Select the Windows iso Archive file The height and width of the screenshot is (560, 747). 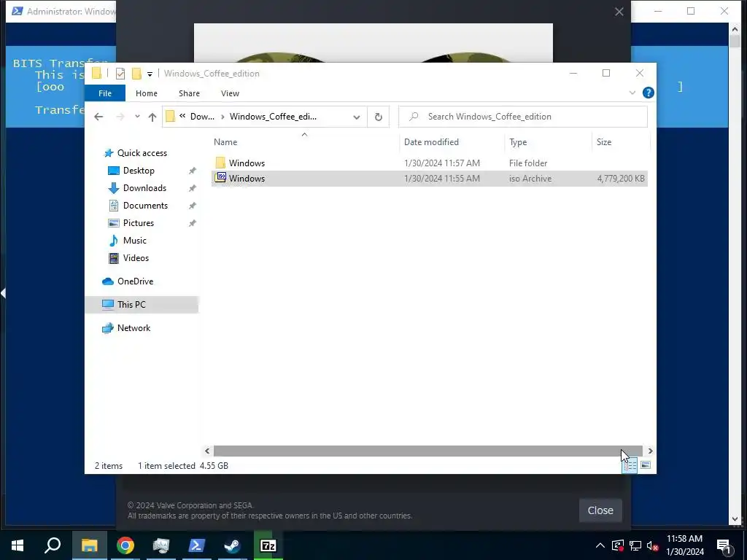tap(429, 179)
